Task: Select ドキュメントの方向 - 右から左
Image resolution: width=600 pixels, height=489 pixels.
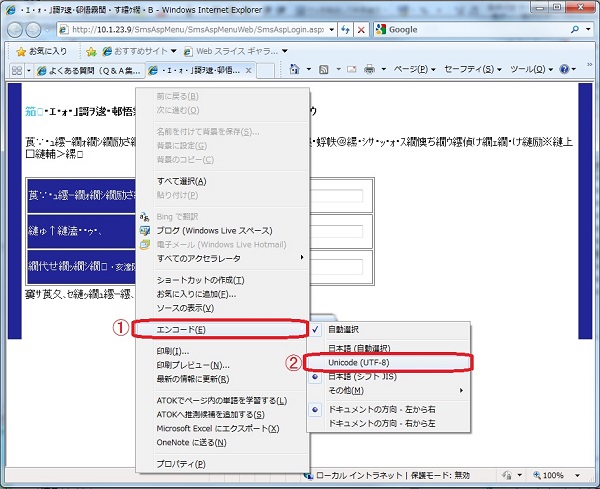Action: point(388,423)
